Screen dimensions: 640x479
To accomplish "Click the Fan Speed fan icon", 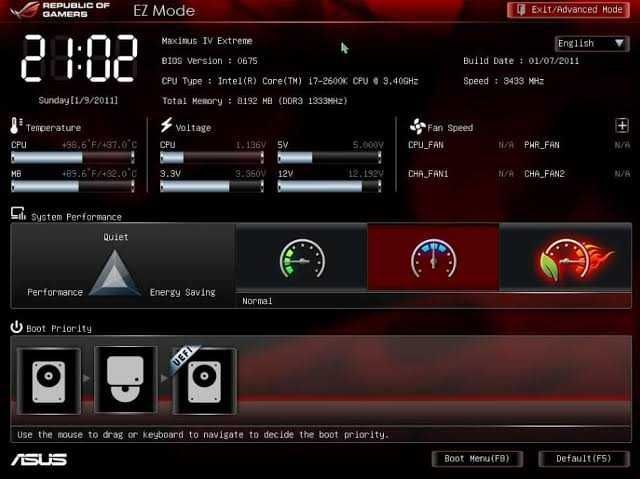I will [x=417, y=127].
